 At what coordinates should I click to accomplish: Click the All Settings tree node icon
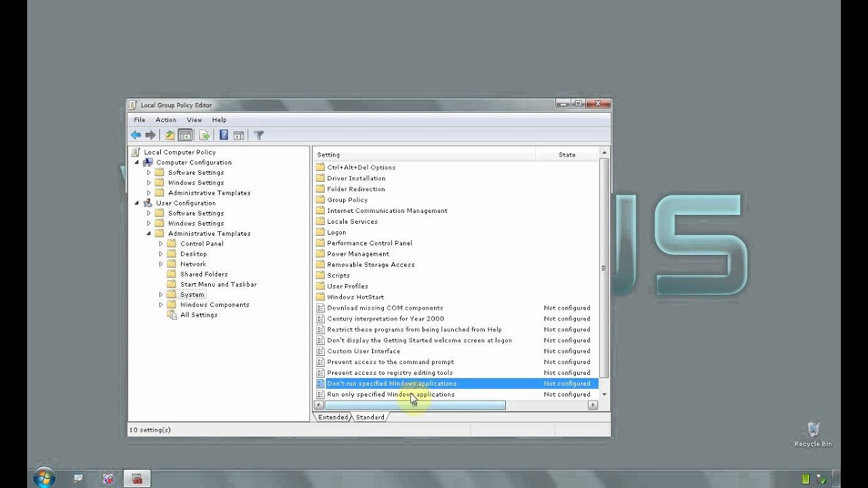point(172,314)
